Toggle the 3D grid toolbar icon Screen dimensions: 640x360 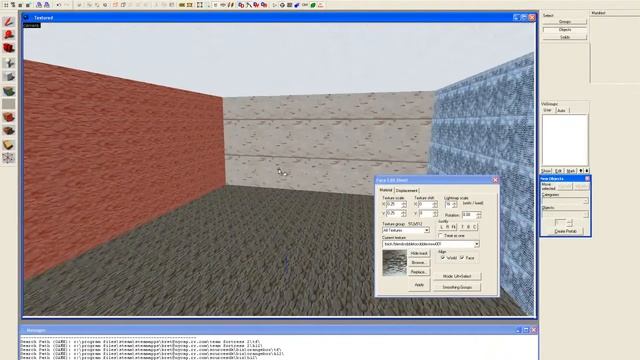(x=13, y=5)
